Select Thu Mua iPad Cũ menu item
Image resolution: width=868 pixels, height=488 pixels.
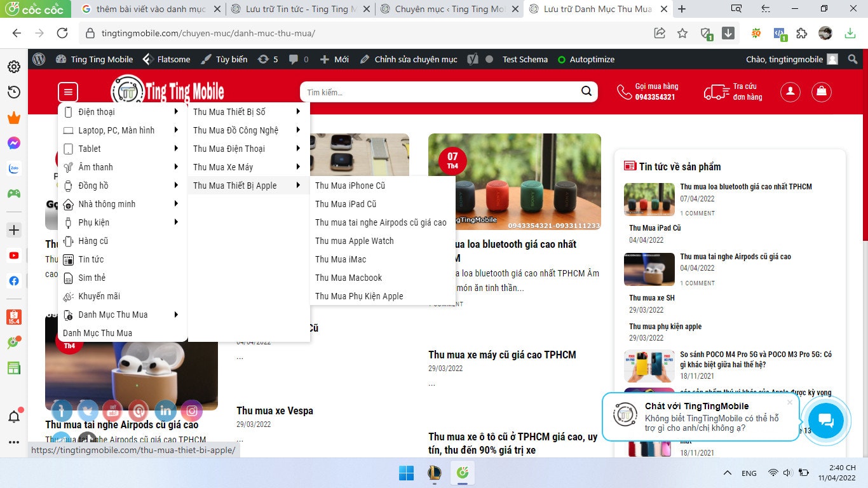coord(346,204)
